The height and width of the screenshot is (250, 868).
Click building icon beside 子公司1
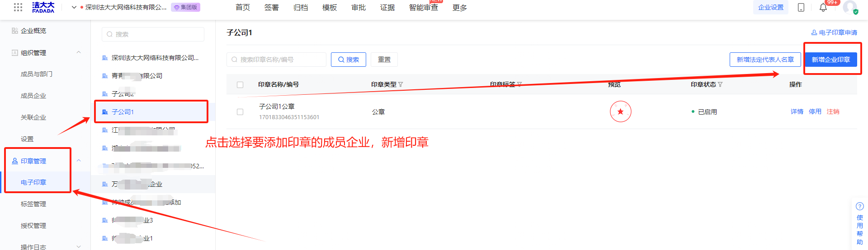[x=105, y=112]
